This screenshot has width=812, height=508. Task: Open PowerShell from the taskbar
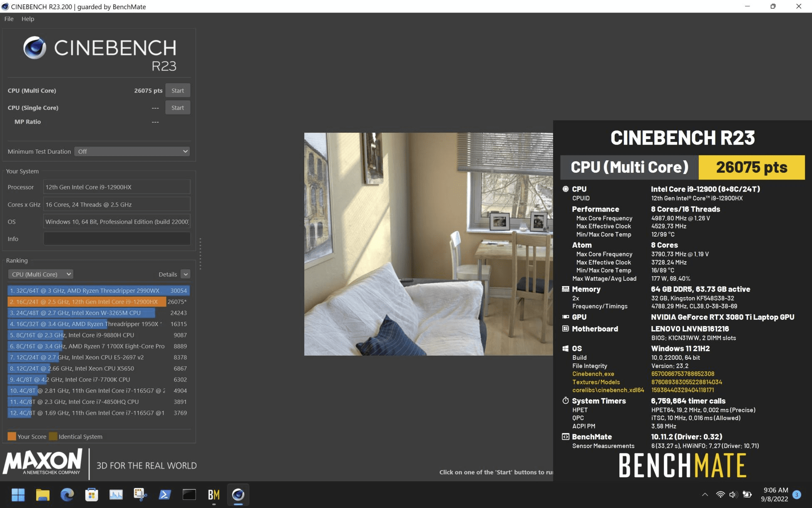click(x=165, y=495)
